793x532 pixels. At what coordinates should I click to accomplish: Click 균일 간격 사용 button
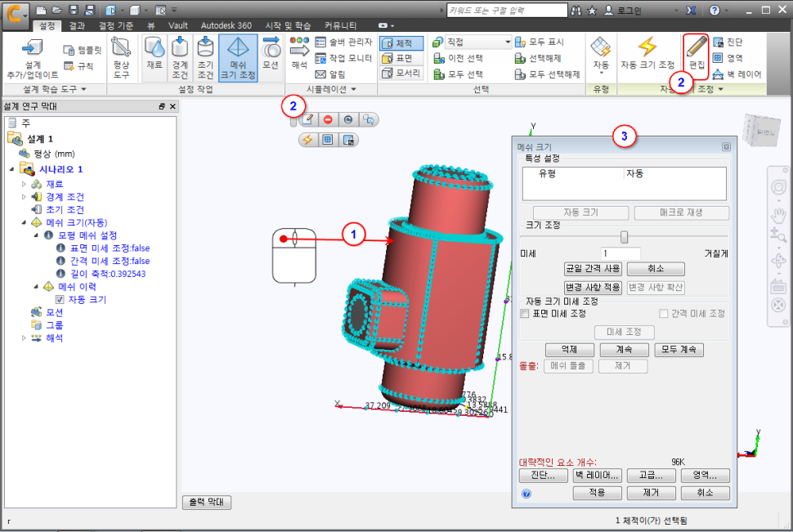[x=593, y=269]
